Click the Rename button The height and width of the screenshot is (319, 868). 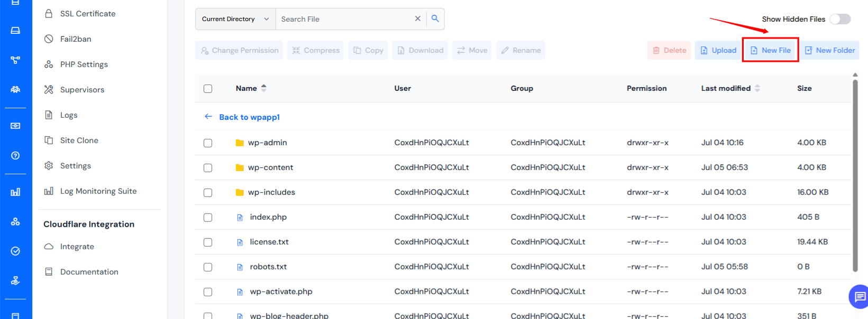point(520,50)
